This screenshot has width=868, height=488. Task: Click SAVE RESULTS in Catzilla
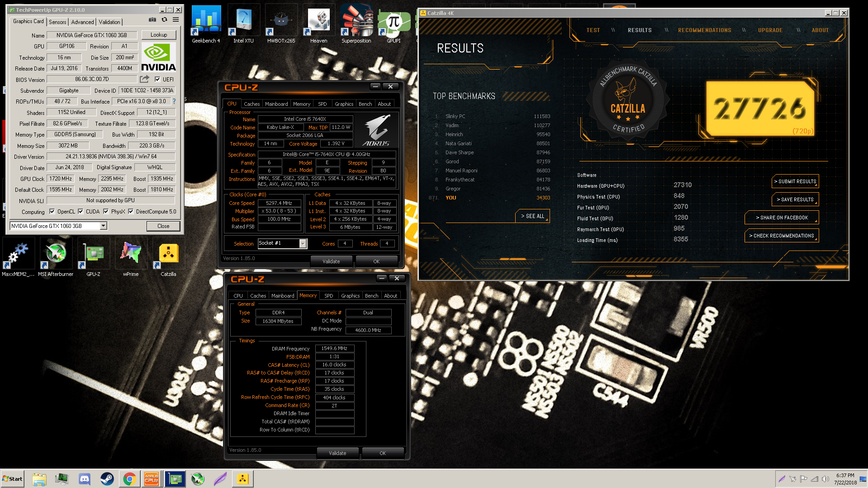(795, 199)
